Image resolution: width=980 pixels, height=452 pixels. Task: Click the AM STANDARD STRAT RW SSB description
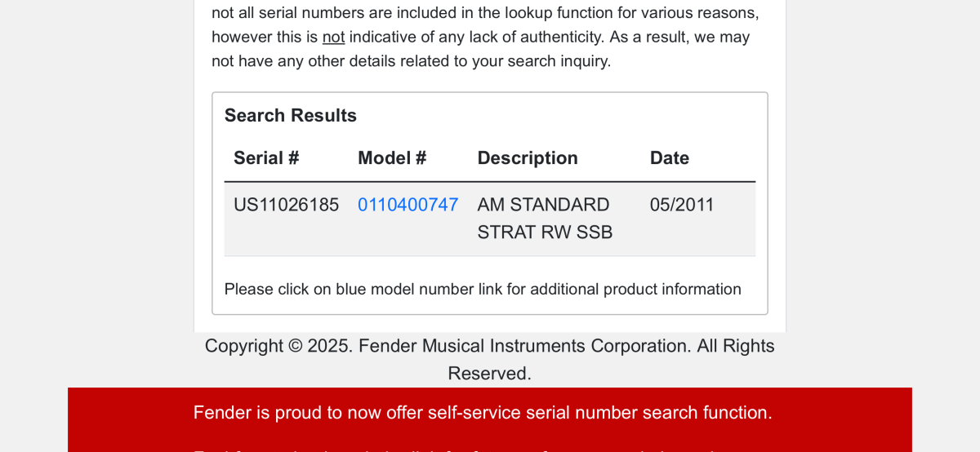pos(544,219)
